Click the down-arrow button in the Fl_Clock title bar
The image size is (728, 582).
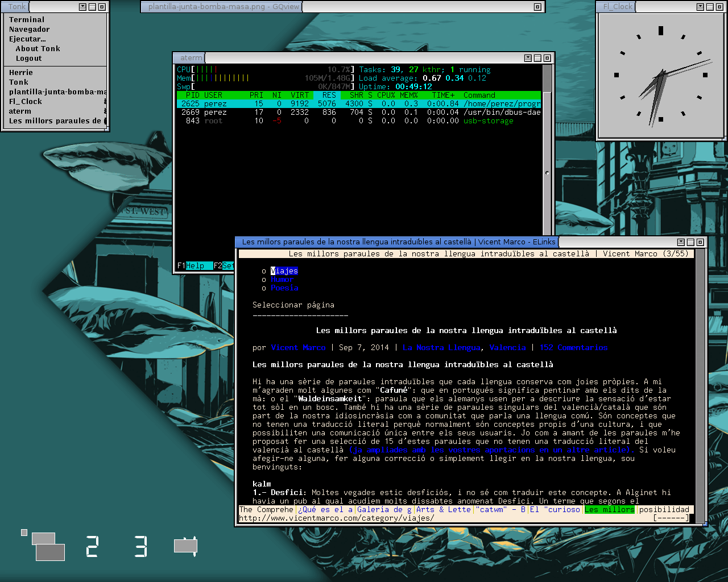point(700,7)
